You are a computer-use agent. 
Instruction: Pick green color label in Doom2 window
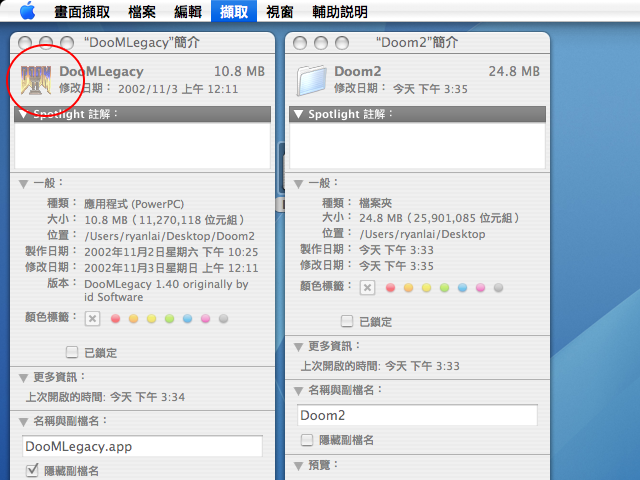(x=444, y=288)
